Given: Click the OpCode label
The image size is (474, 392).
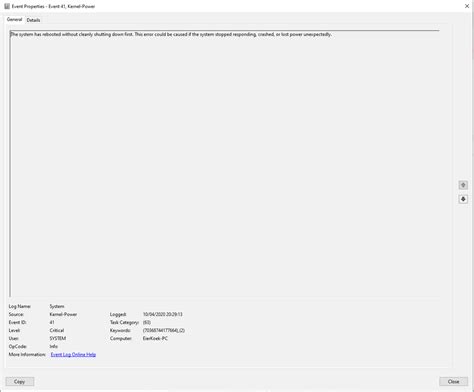Looking at the screenshot, I should coord(18,346).
